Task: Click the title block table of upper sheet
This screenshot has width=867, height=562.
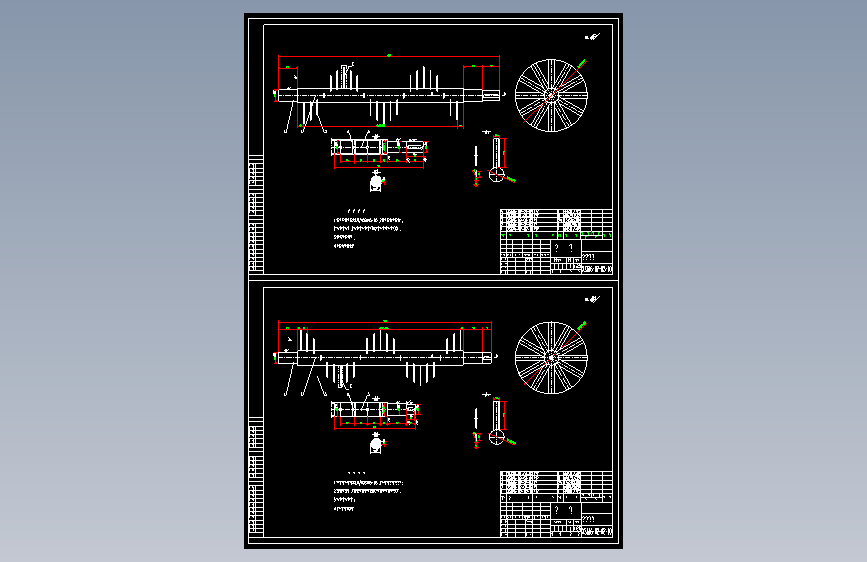Action: (x=556, y=241)
